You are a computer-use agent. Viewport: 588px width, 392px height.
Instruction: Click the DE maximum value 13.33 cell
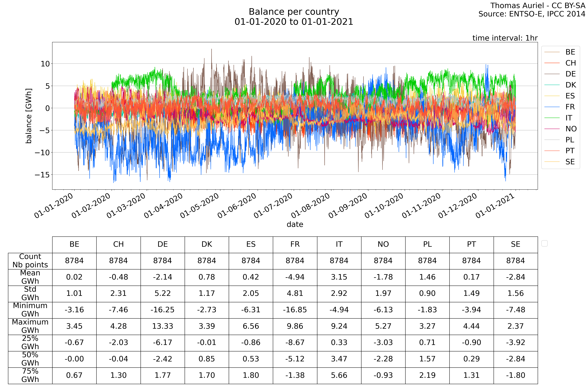pyautogui.click(x=163, y=326)
